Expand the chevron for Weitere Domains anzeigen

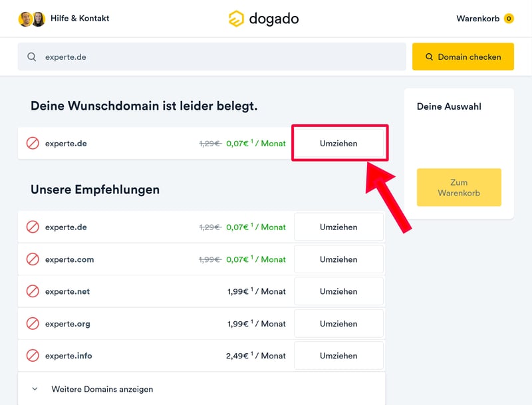35,389
